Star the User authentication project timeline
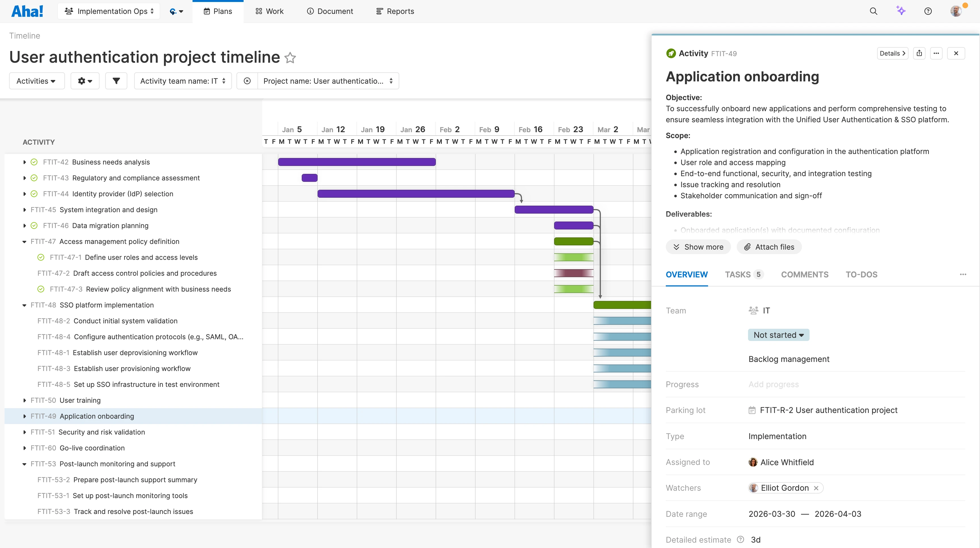 290,58
